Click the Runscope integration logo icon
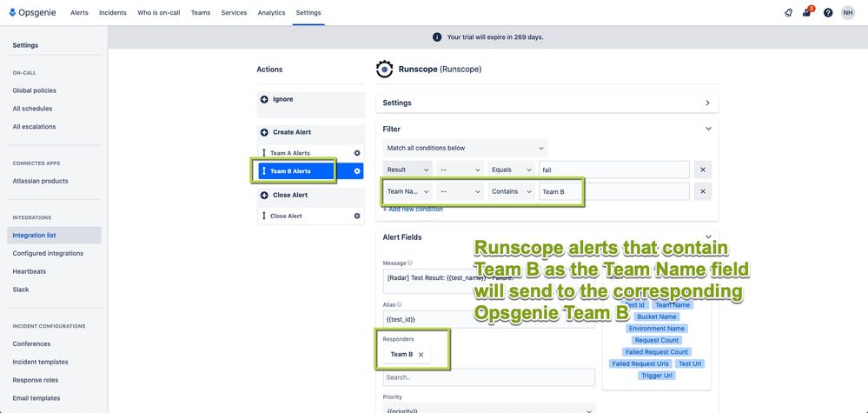The image size is (868, 413). (384, 70)
